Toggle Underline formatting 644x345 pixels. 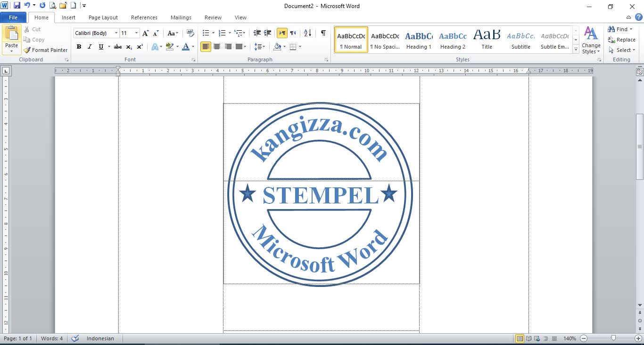101,47
